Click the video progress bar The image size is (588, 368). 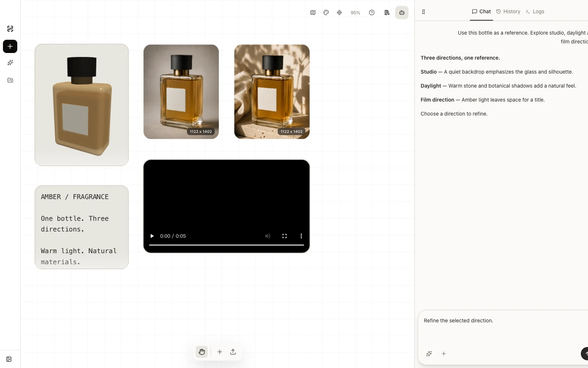(226, 245)
